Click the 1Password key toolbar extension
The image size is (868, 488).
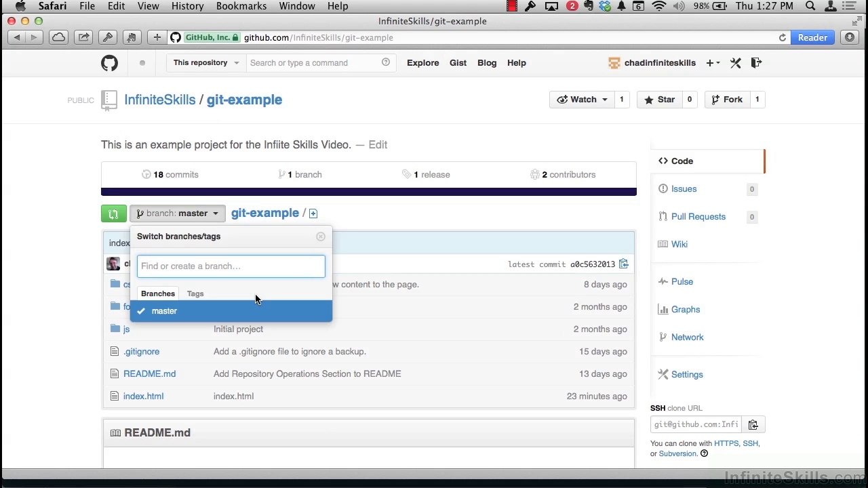[x=107, y=37]
